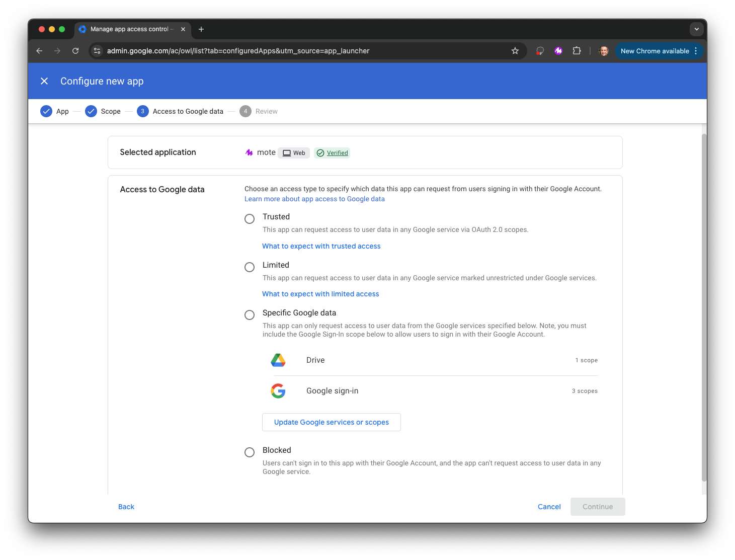The image size is (735, 560).
Task: Click the Verified link badge
Action: tap(332, 153)
